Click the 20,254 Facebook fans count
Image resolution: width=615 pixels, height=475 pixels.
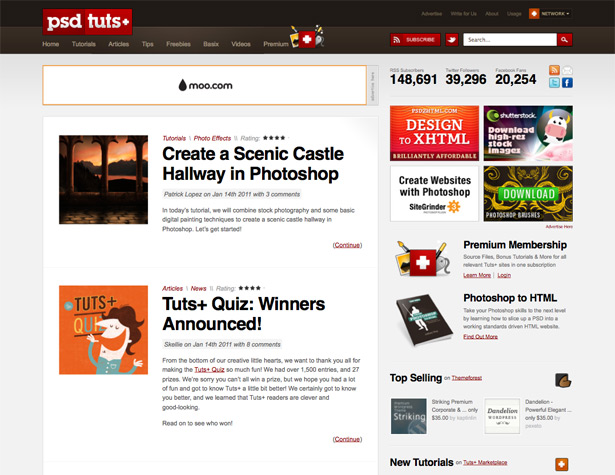(x=515, y=79)
